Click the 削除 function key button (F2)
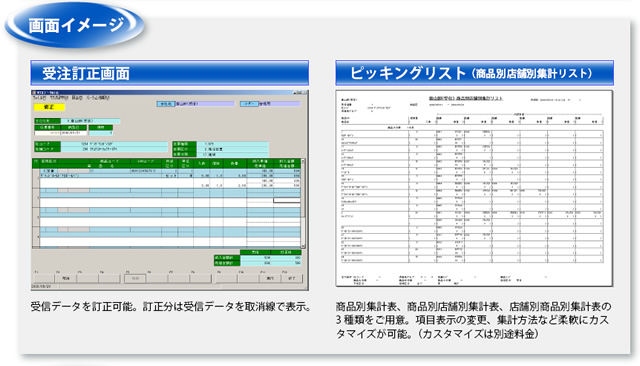 (65, 278)
